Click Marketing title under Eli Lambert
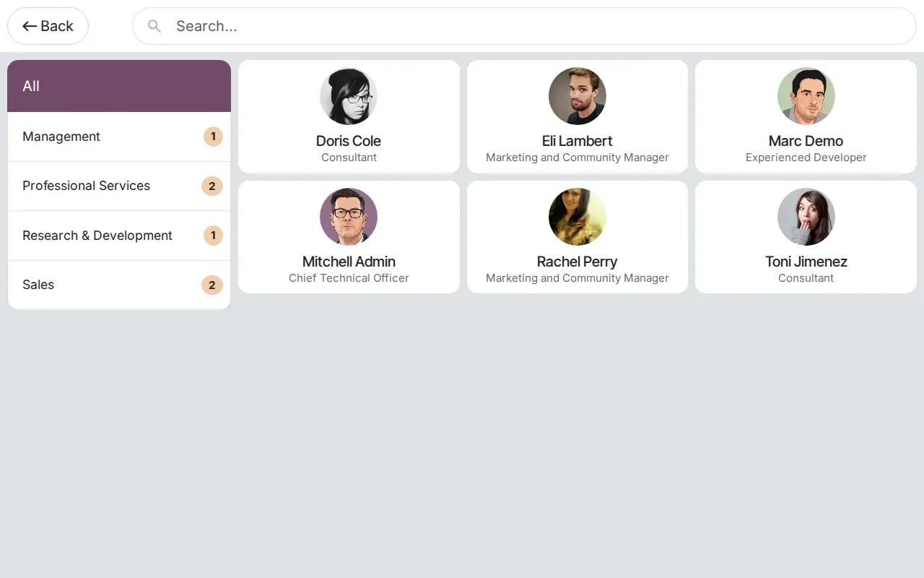The height and width of the screenshot is (578, 924). click(577, 158)
